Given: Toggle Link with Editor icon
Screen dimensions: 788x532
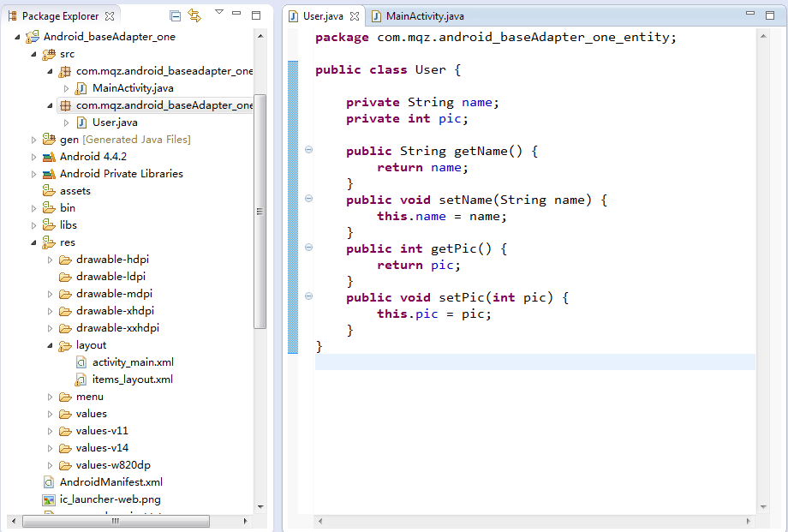Looking at the screenshot, I should (194, 15).
